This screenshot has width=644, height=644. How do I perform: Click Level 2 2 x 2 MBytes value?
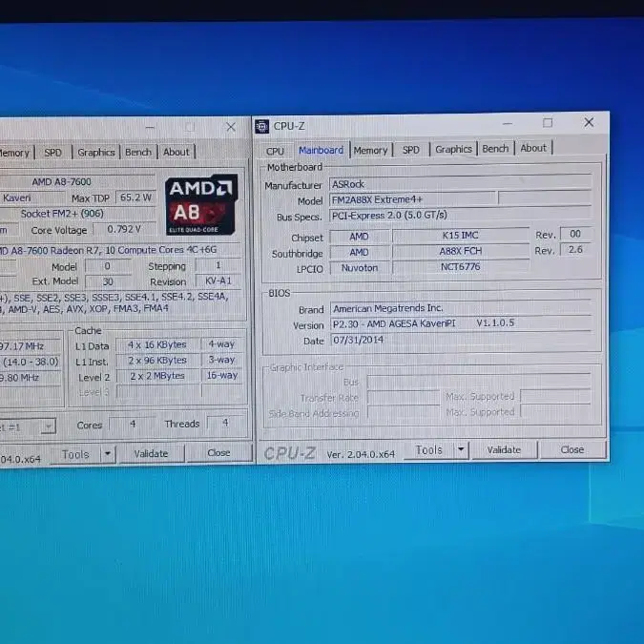pyautogui.click(x=157, y=376)
